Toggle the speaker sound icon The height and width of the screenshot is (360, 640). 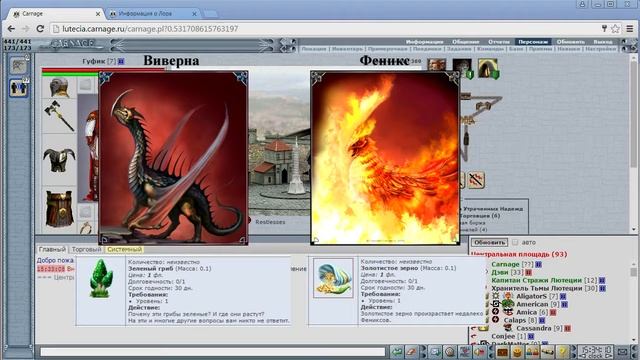[480, 351]
